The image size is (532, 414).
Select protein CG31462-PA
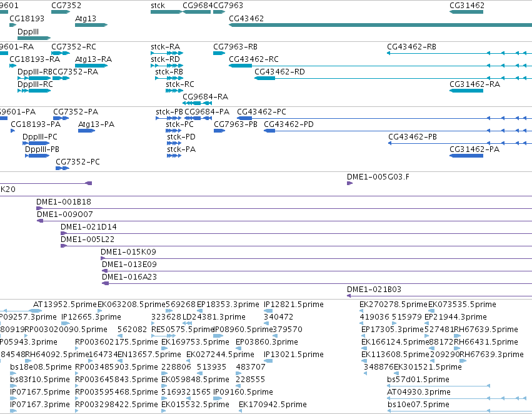pyautogui.click(x=466, y=156)
